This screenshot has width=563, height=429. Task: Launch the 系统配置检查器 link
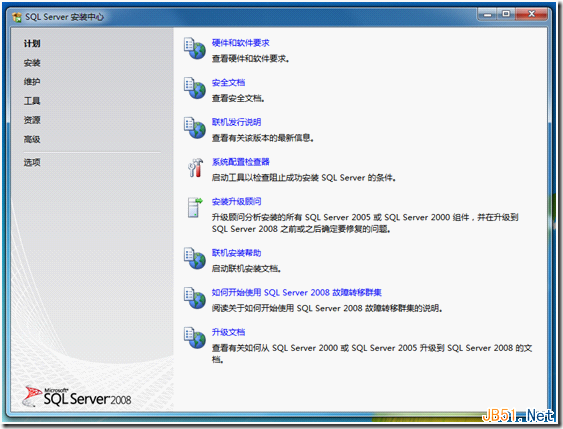[241, 162]
